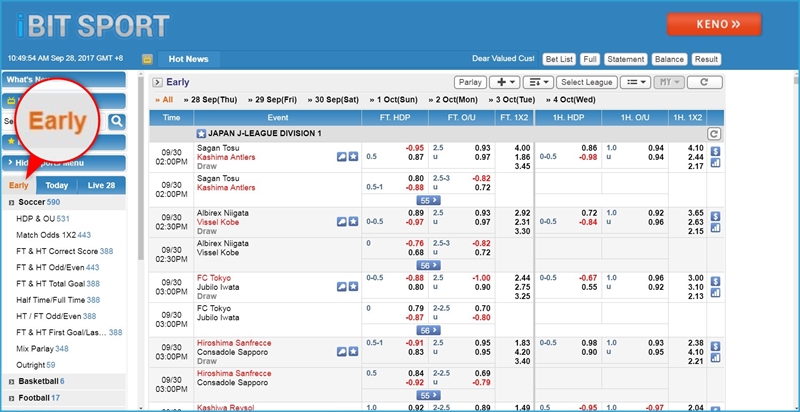Expand the 55 more bets button
The image size is (800, 412).
(428, 200)
